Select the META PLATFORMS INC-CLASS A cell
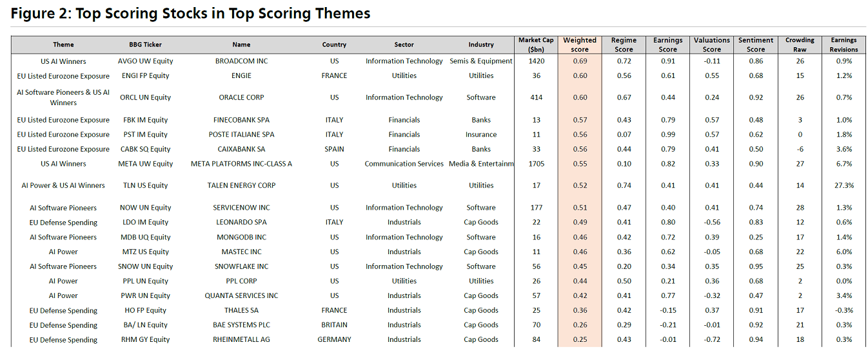Screen dimensions: 868x349 (x=241, y=164)
